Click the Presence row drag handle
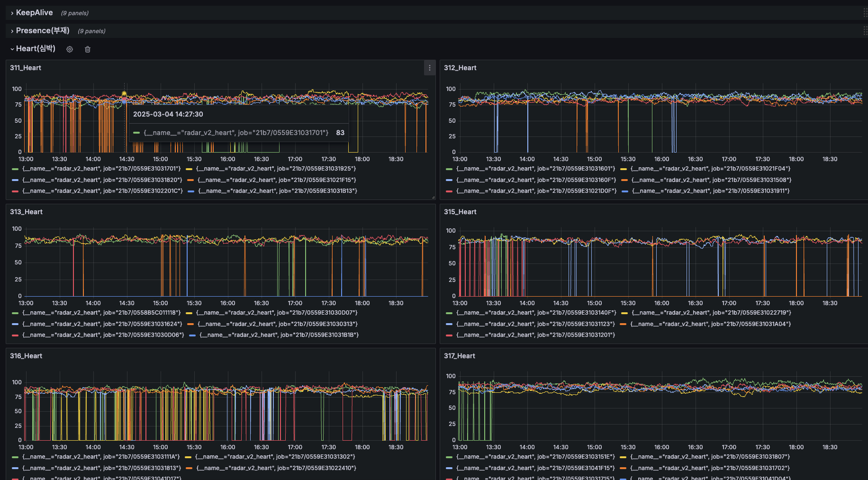 [x=865, y=31]
